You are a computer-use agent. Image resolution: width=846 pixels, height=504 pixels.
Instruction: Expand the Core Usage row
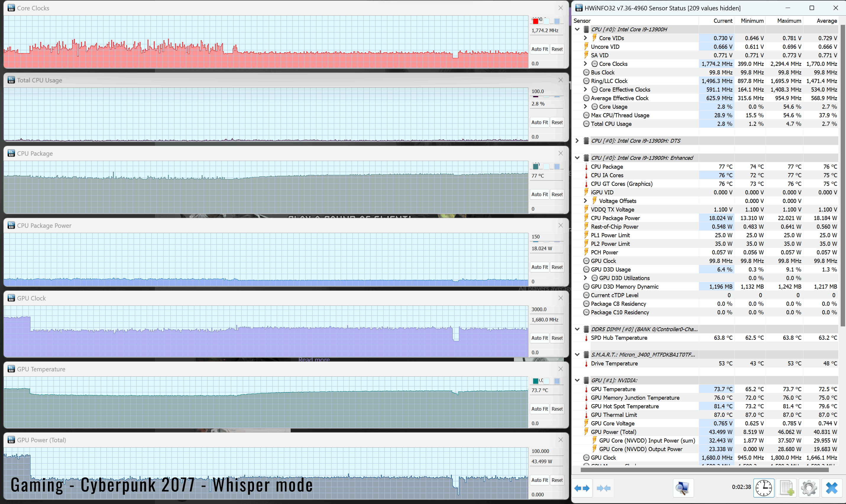pyautogui.click(x=585, y=107)
